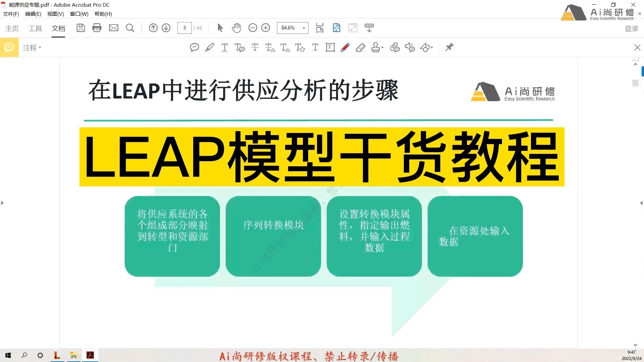Open Adobe Acrobat from the taskbar

(x=90, y=355)
